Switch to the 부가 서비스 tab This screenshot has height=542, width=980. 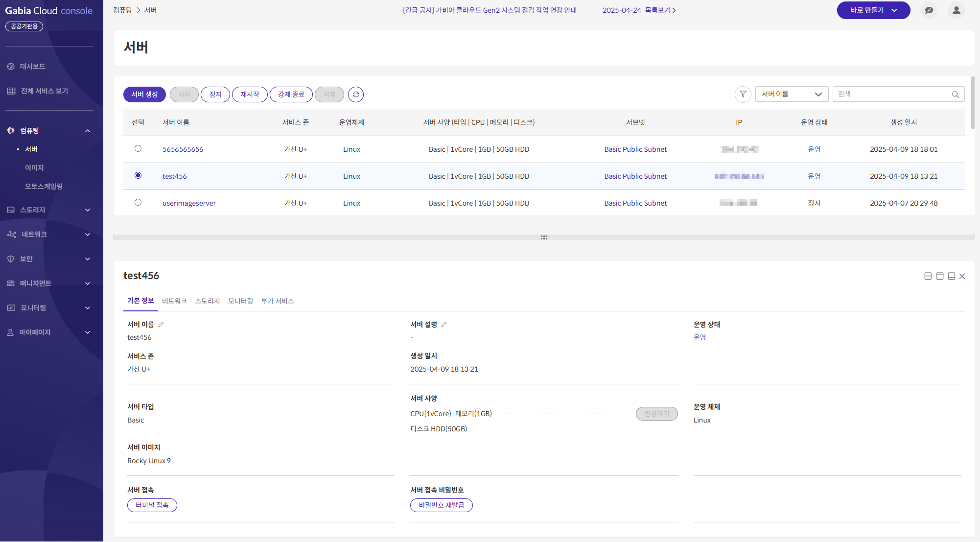point(278,301)
